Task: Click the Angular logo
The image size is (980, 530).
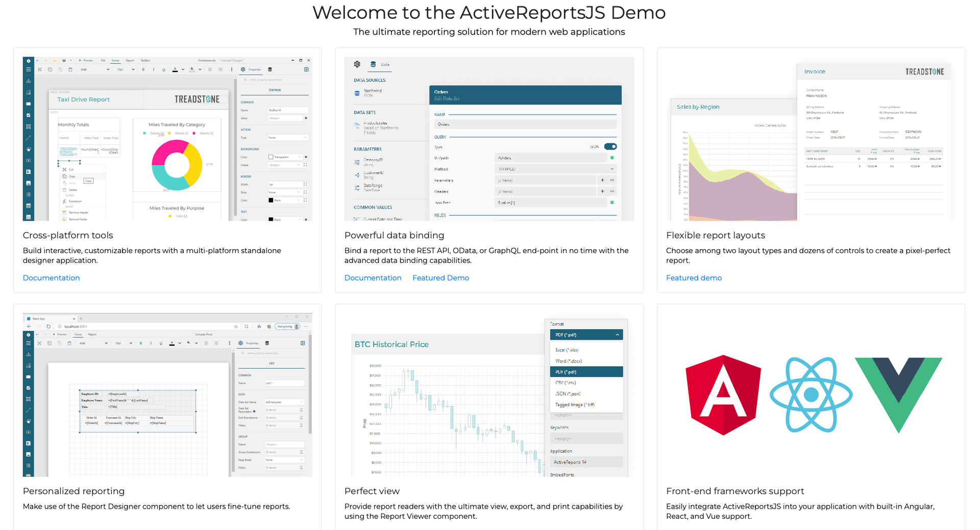Action: tap(723, 395)
